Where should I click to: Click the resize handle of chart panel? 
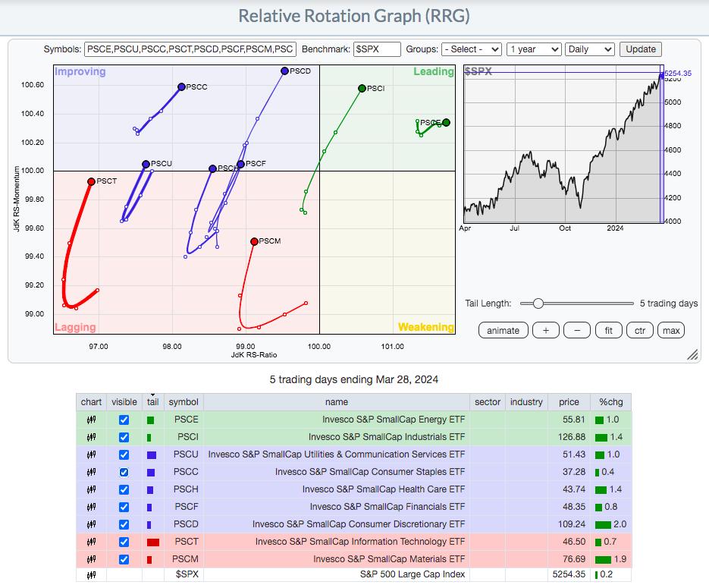pyautogui.click(x=692, y=355)
